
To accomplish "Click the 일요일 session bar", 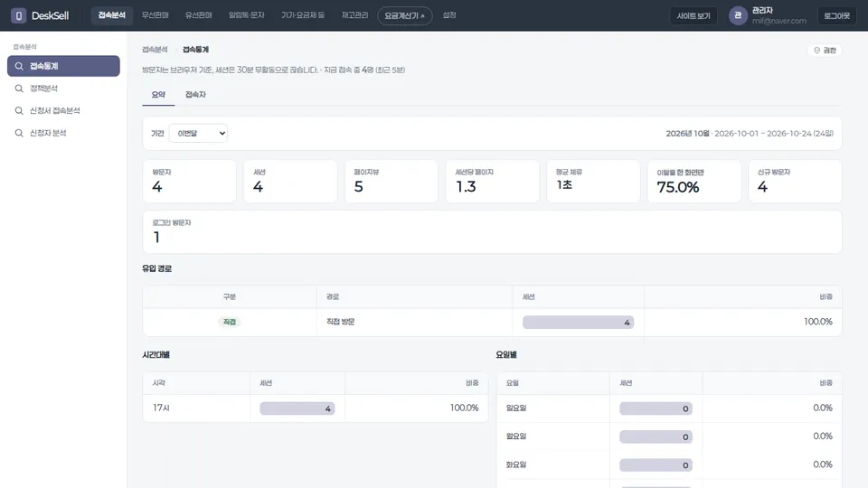I will click(x=656, y=408).
